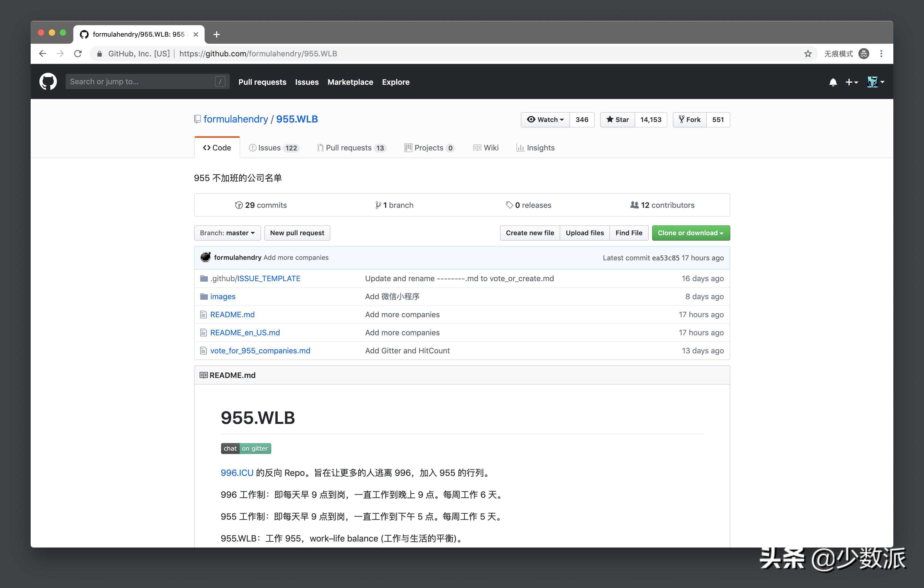Click the chat on gitter badge
This screenshot has width=924, height=588.
[x=246, y=448]
